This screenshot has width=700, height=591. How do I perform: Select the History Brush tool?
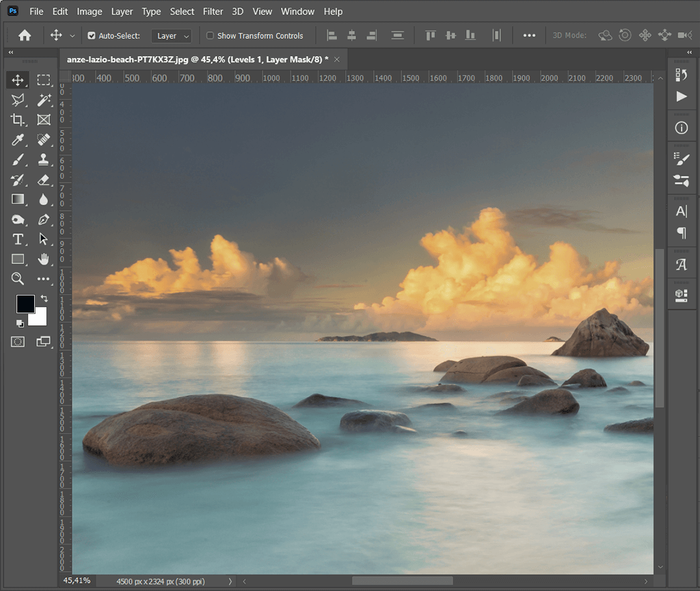[17, 180]
